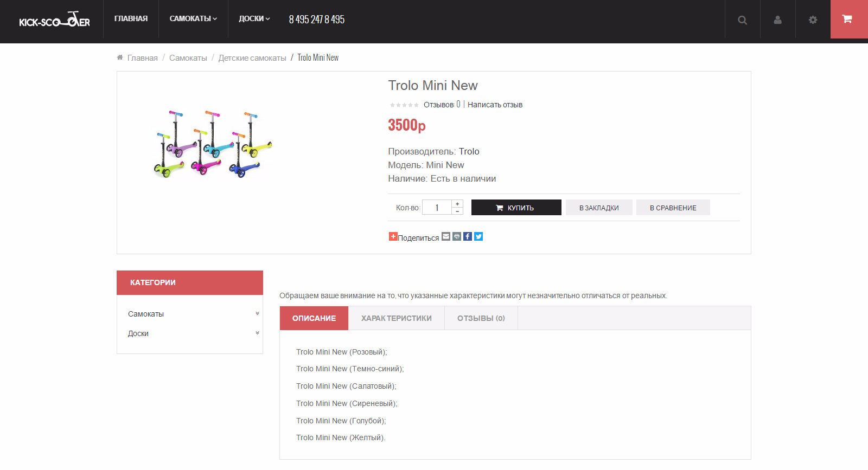
Task: Click the print share icon
Action: click(457, 236)
